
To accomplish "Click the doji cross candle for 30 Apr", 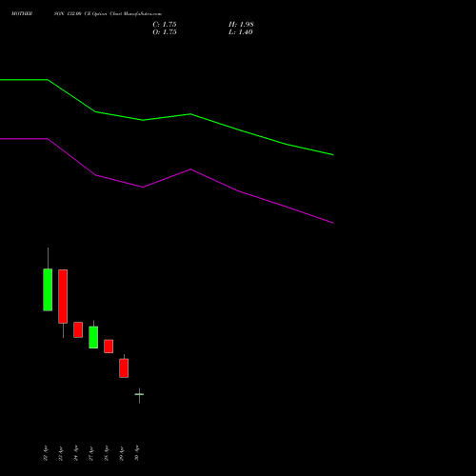I will coord(139,394).
